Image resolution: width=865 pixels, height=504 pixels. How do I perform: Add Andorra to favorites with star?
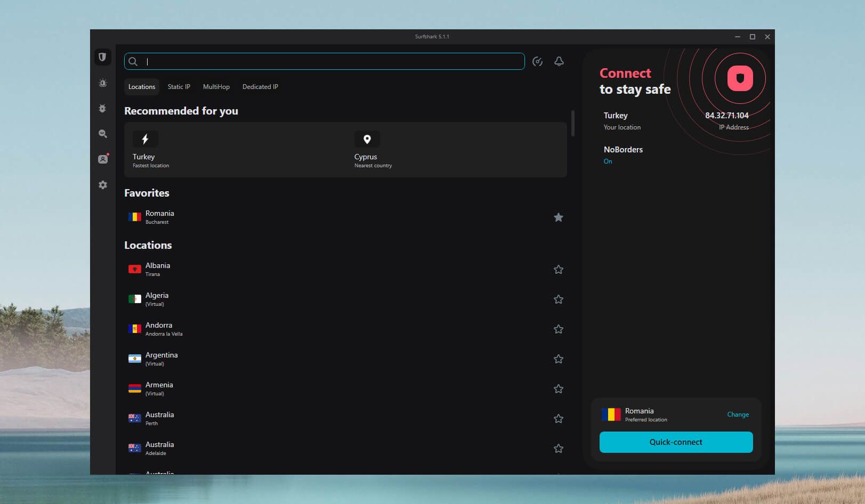pos(559,329)
